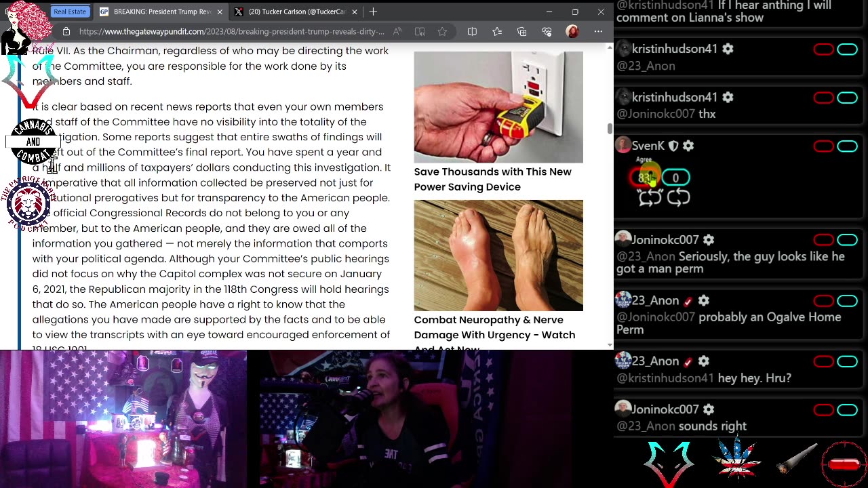Click 23_Anon's red verified checkmark on Ogalve message
This screenshot has height=488, width=868.
[x=688, y=301]
